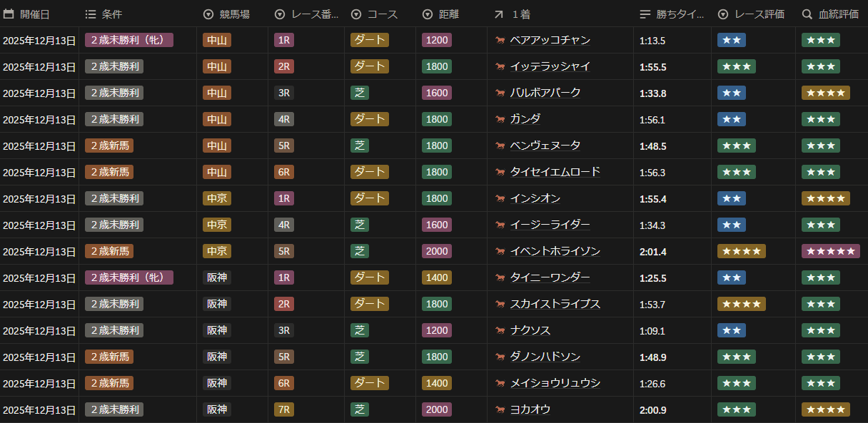Open the ダノンハドソン winner link
The width and height of the screenshot is (868, 423).
coord(545,357)
